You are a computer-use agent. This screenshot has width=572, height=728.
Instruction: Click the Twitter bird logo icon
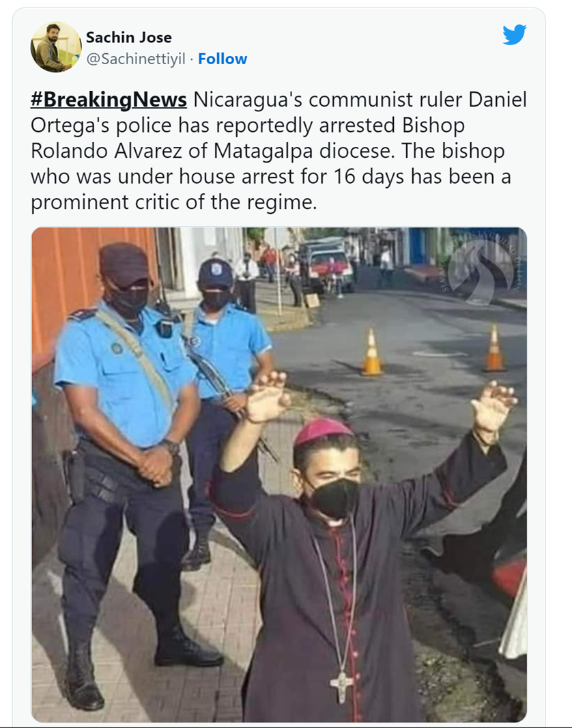(515, 35)
